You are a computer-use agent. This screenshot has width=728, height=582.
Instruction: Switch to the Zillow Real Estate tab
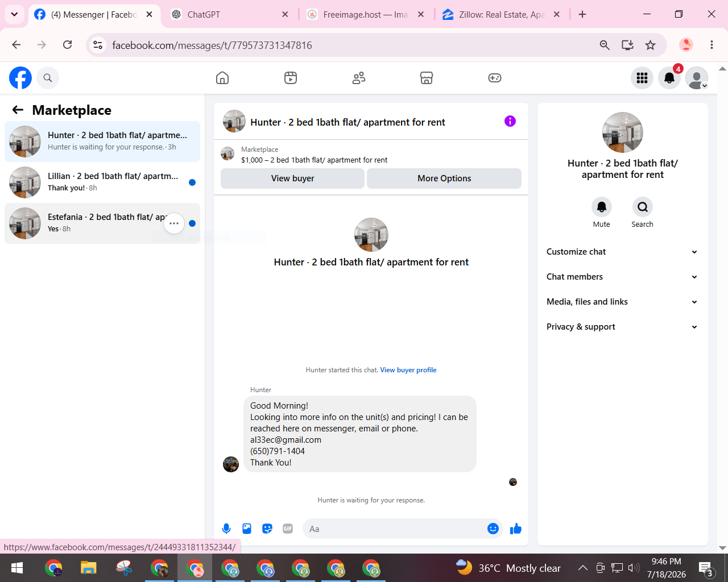[x=502, y=14]
